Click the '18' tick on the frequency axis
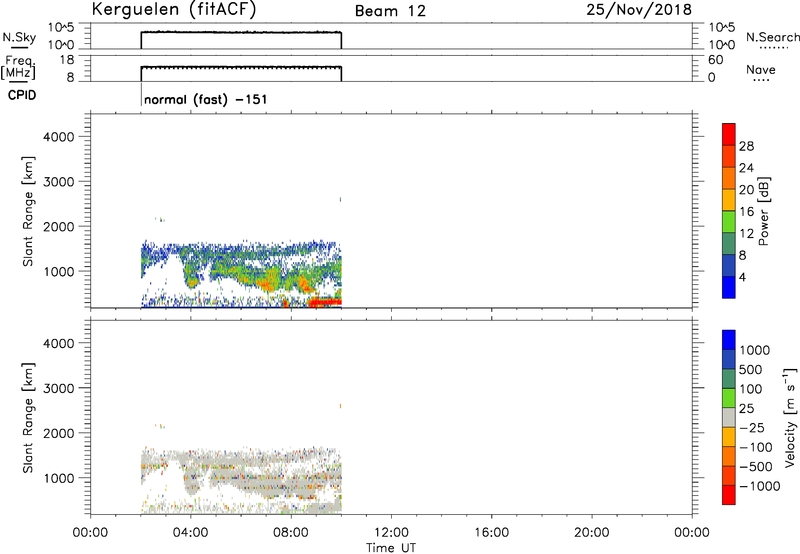The height and width of the screenshot is (554, 800). point(67,60)
